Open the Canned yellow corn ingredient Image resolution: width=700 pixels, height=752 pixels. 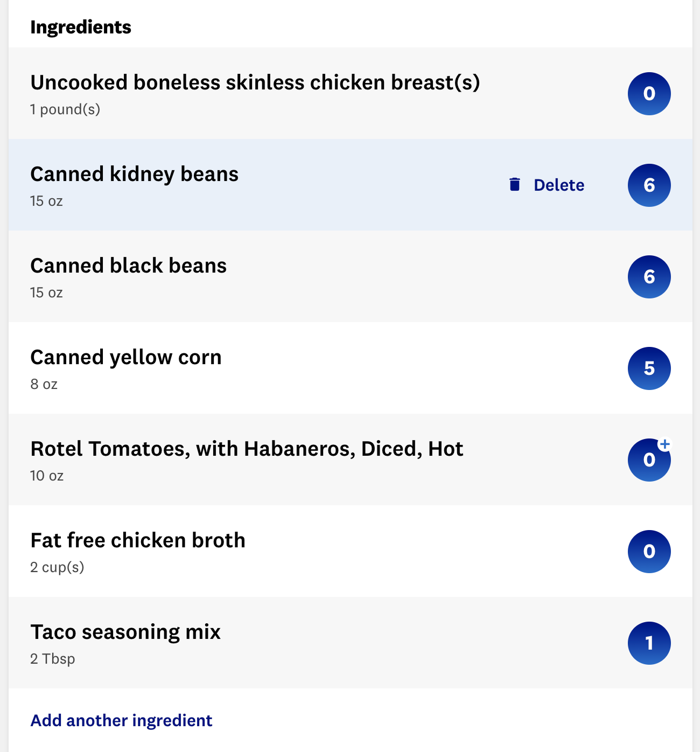tap(351, 368)
